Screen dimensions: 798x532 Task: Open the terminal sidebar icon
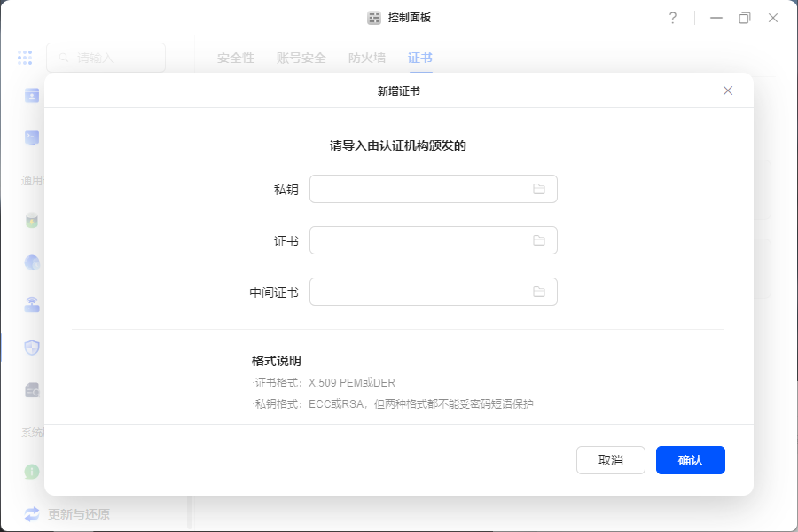click(x=32, y=137)
